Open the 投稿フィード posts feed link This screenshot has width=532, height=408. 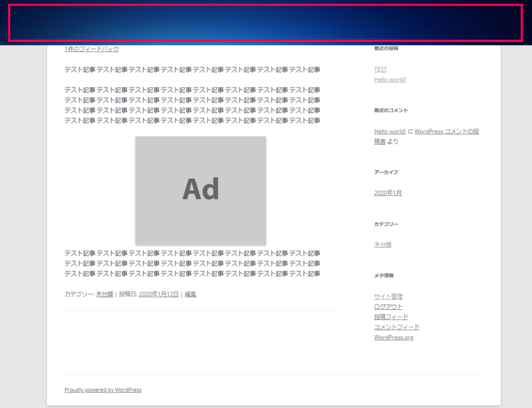(391, 317)
